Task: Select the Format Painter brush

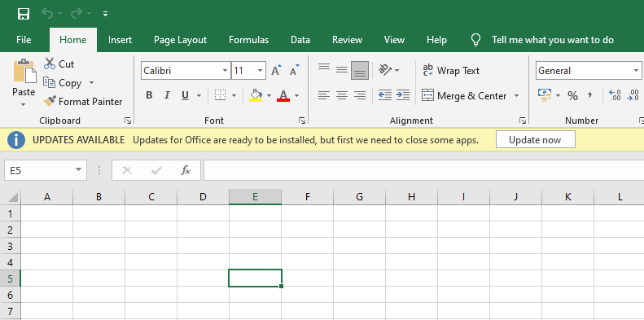Action: (83, 102)
